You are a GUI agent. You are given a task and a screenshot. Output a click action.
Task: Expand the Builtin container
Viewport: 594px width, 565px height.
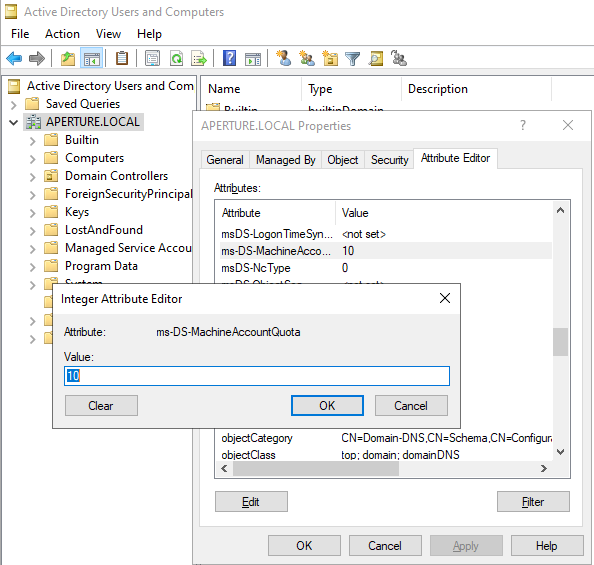click(33, 141)
